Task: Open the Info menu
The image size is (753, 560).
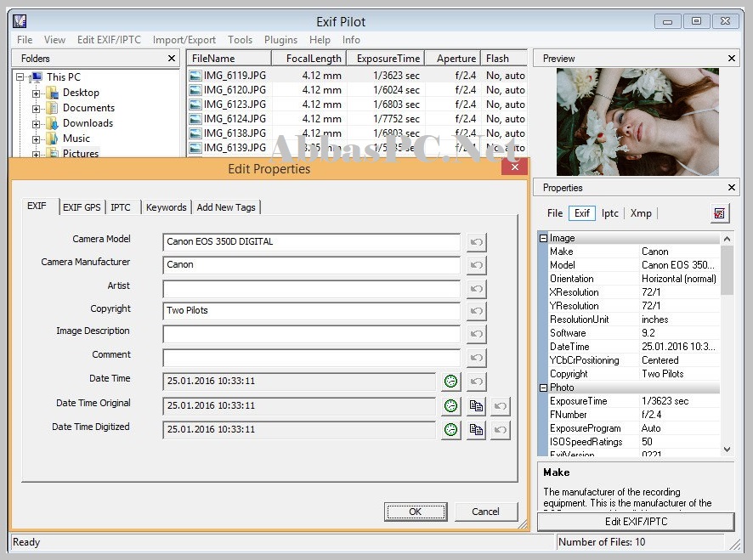Action: tap(351, 40)
